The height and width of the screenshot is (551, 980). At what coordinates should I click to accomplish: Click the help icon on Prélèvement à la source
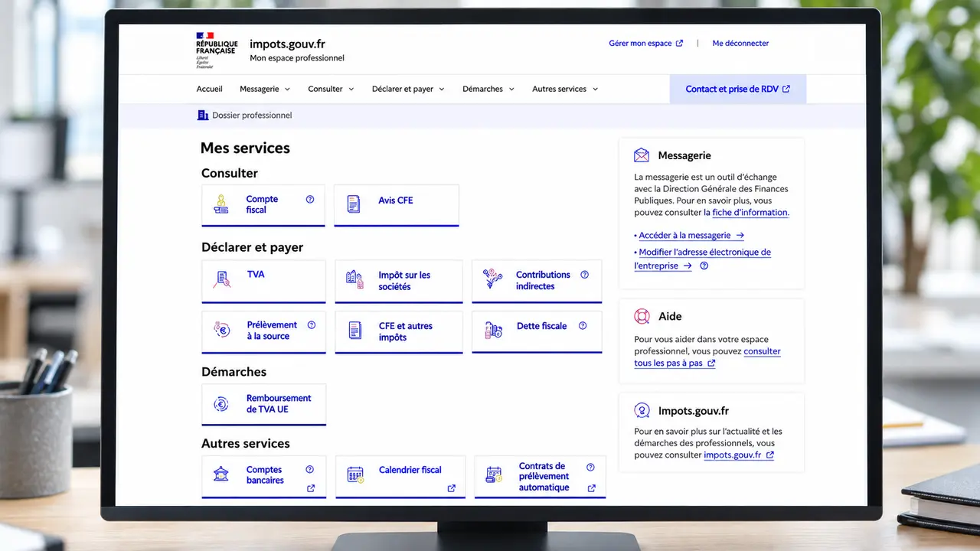312,324
